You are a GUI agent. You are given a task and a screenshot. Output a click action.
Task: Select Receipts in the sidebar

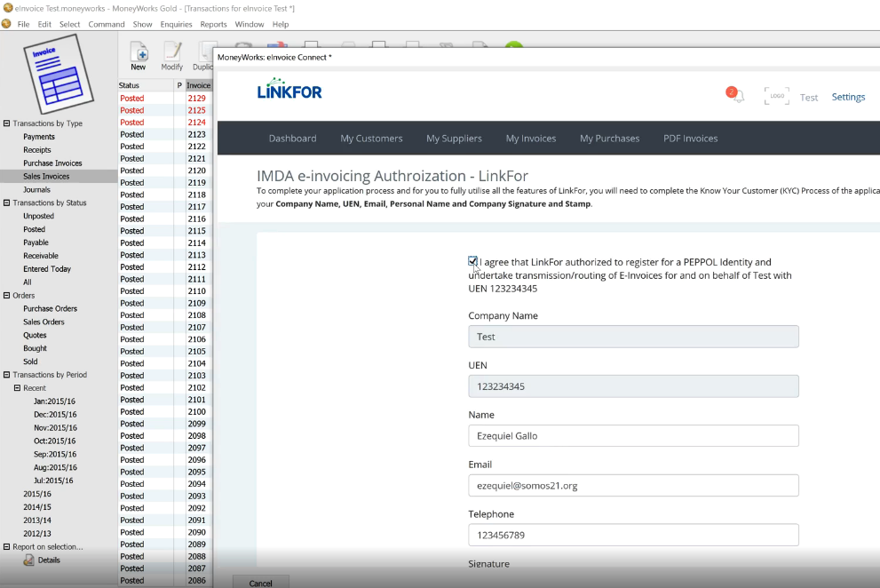click(37, 150)
